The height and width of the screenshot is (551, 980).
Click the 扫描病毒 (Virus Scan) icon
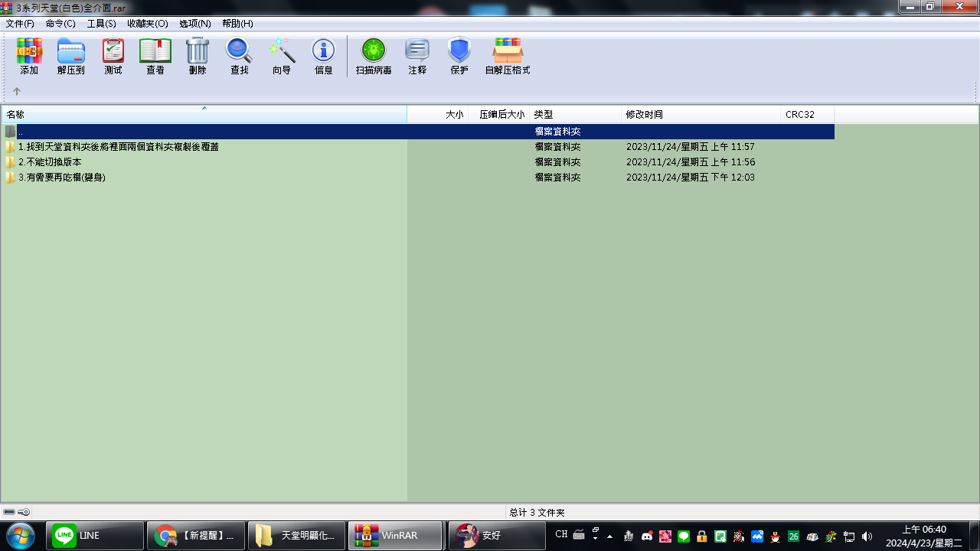[x=374, y=57]
